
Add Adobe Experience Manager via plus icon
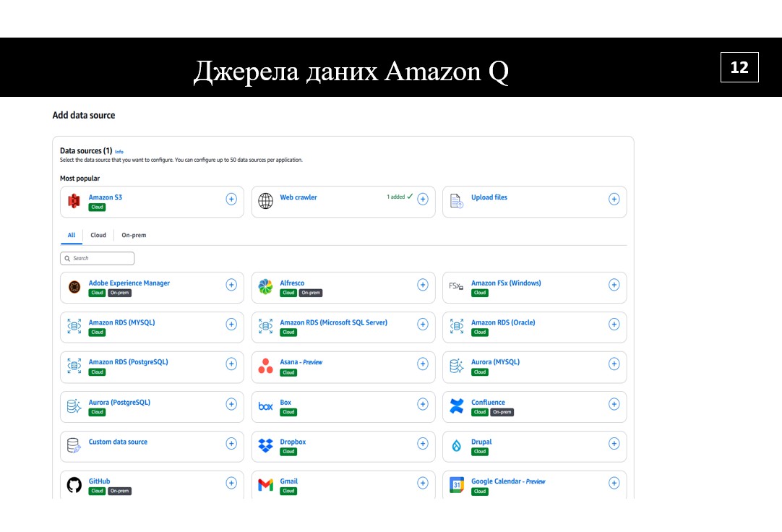click(231, 285)
